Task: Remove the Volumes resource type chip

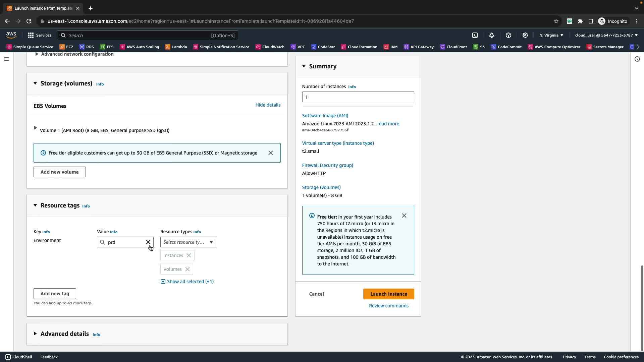Action: tap(187, 269)
